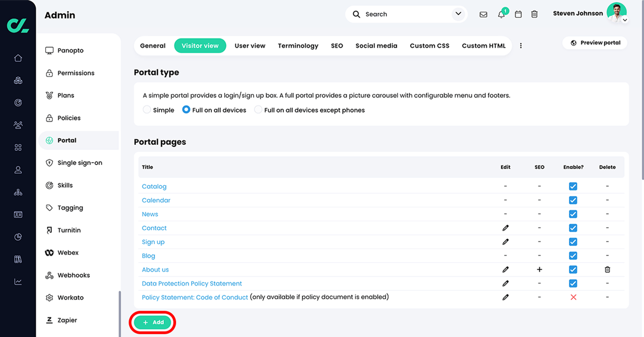Open the organization hierarchy icon in sidebar

coord(18,192)
